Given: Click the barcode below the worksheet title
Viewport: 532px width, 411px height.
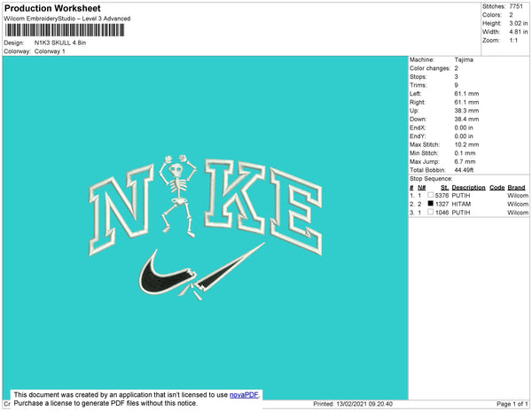Looking at the screenshot, I should [63, 30].
